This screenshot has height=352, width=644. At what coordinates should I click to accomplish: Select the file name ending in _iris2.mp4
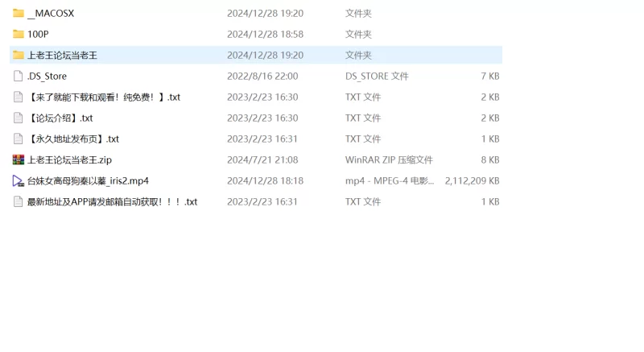tap(88, 180)
